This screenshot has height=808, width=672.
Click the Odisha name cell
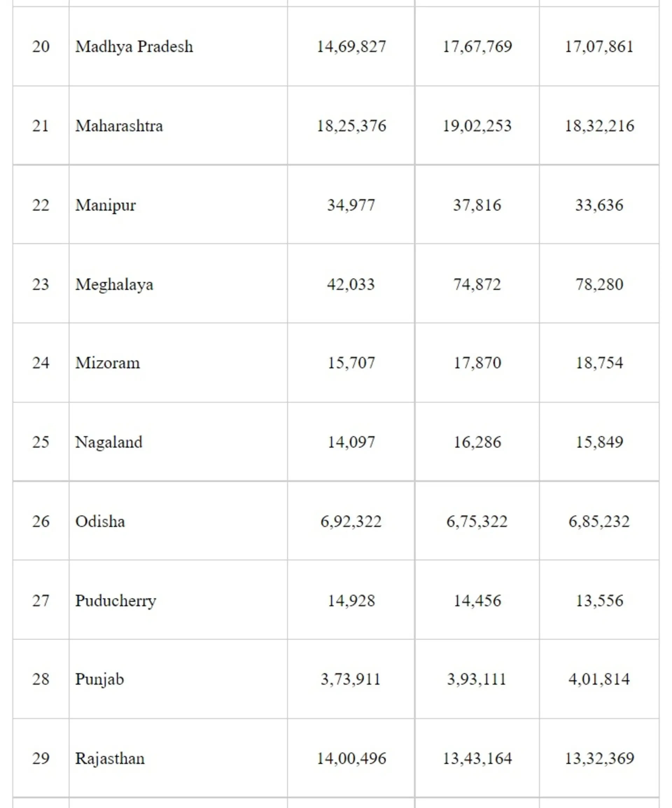tap(100, 521)
